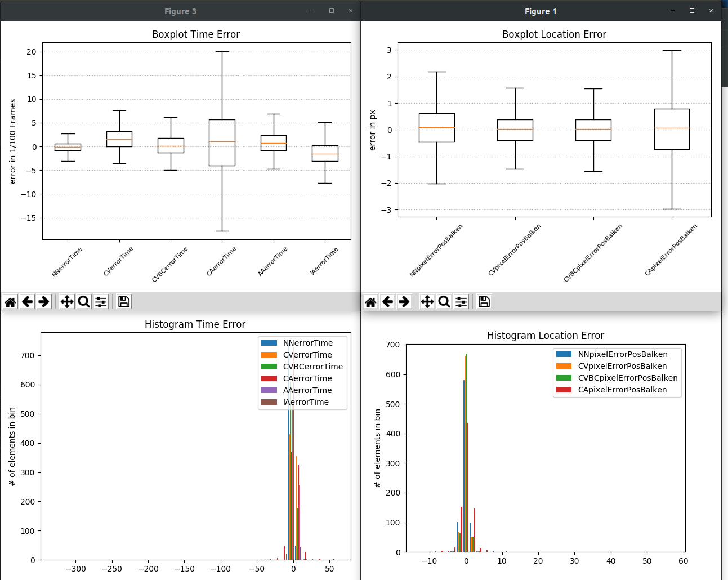Click the "Histogram Time Error" plot title
The height and width of the screenshot is (580, 728).
coord(195,324)
